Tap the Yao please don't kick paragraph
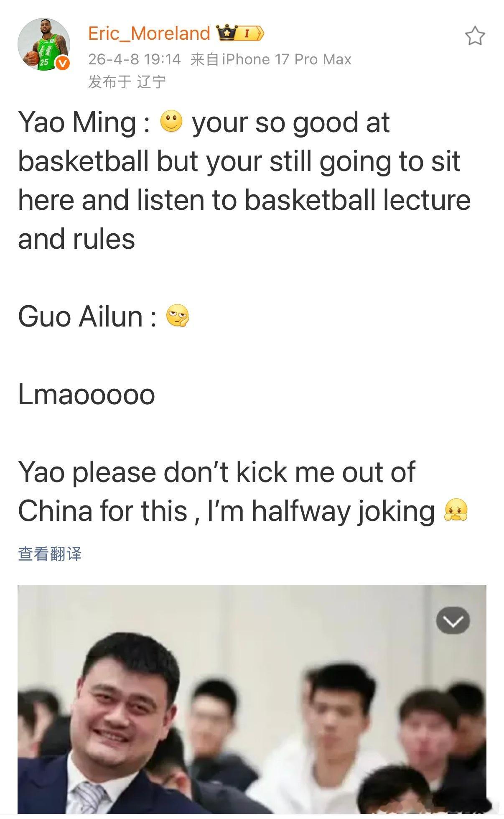 tap(243, 492)
